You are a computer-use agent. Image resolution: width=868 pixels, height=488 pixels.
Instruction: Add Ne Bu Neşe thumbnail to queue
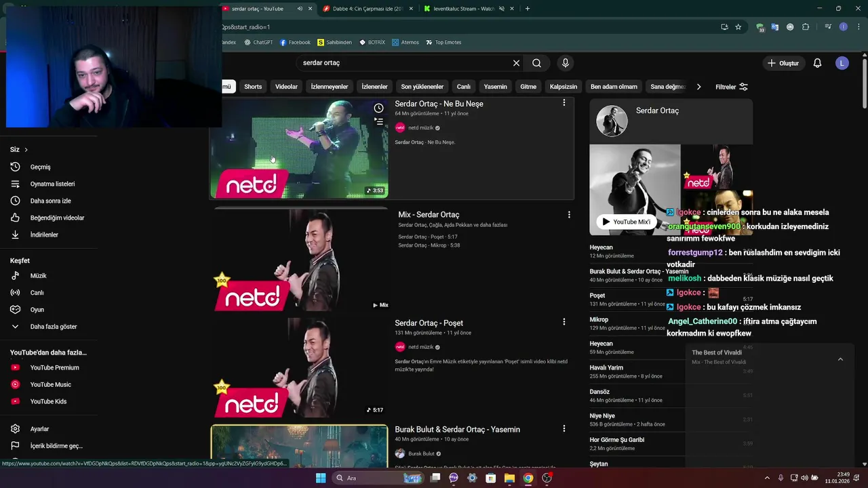click(x=378, y=121)
